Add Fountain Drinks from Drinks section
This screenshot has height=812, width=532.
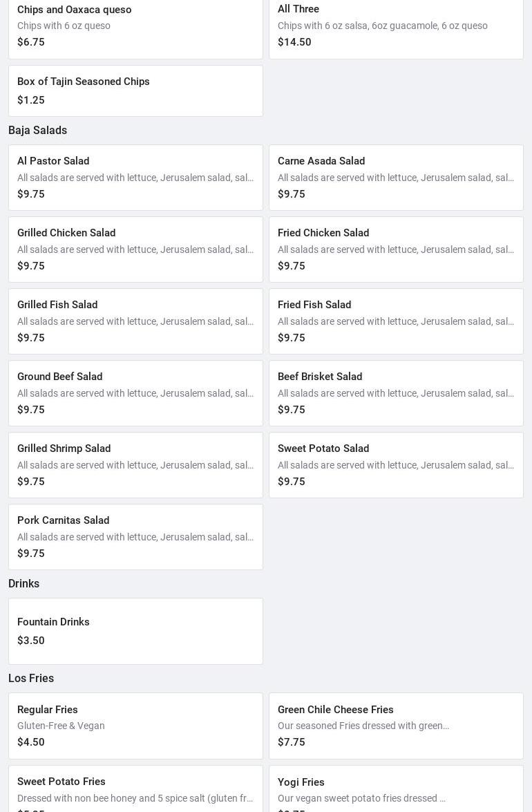pos(135,631)
